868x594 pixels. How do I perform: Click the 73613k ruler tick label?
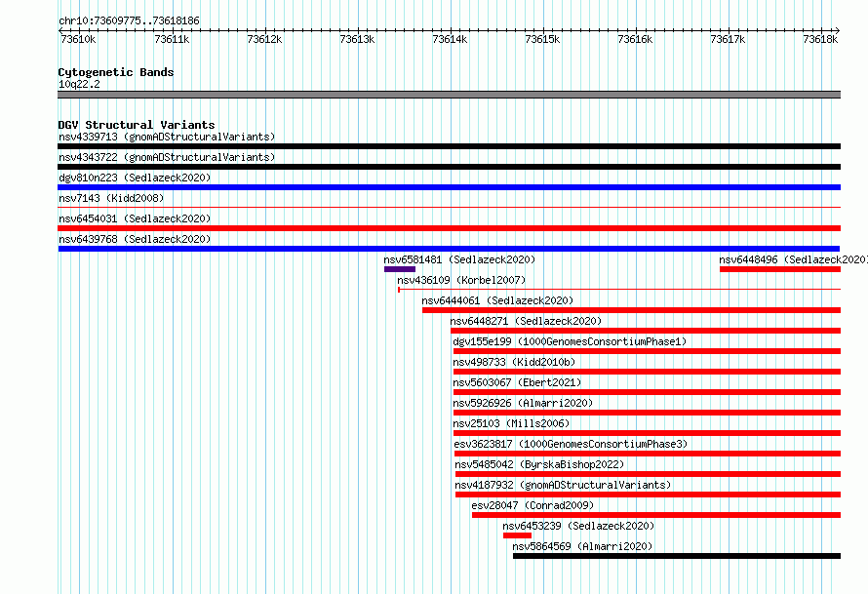[357, 39]
